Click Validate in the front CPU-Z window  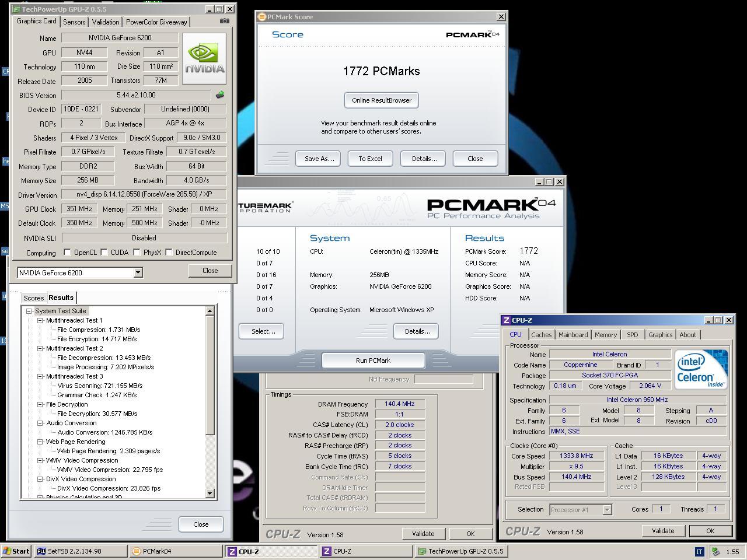[x=662, y=531]
